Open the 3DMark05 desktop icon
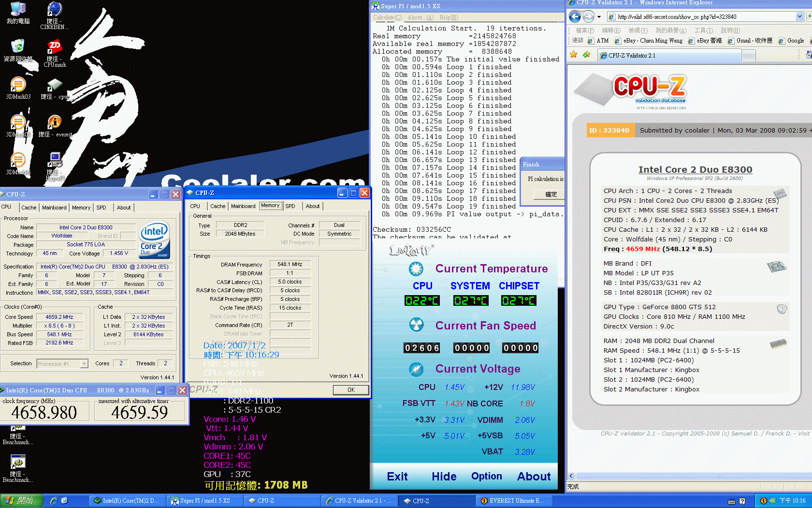 pos(18,127)
